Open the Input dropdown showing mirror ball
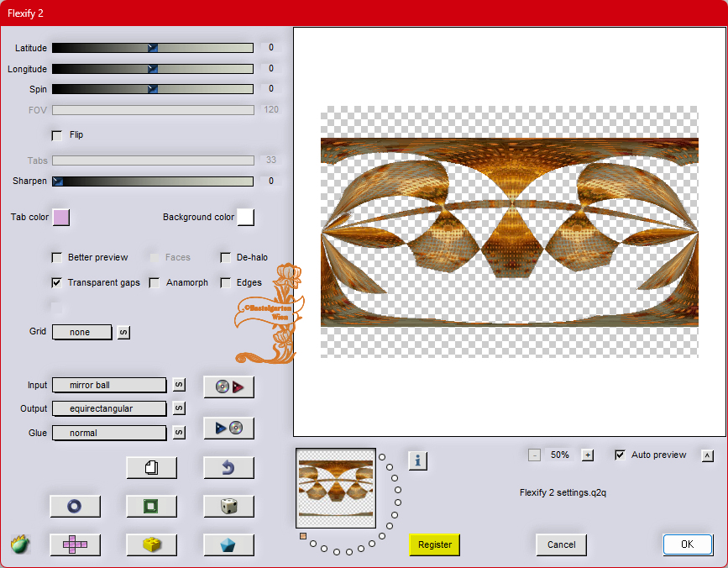The width and height of the screenshot is (728, 568). pyautogui.click(x=109, y=385)
